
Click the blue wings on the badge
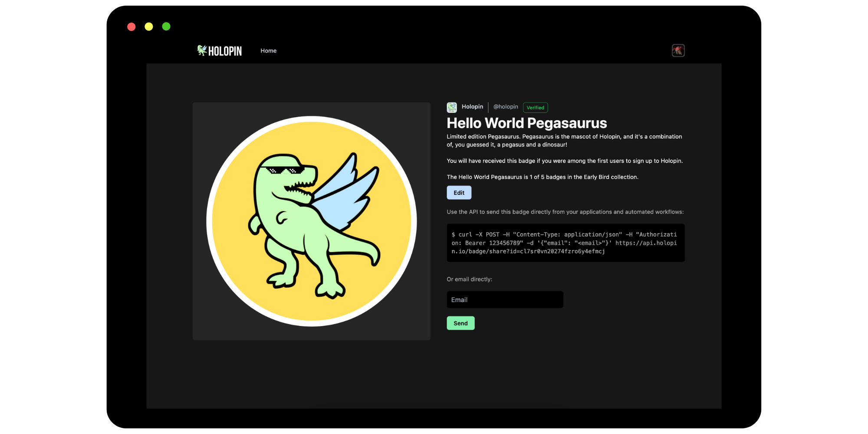click(x=345, y=191)
